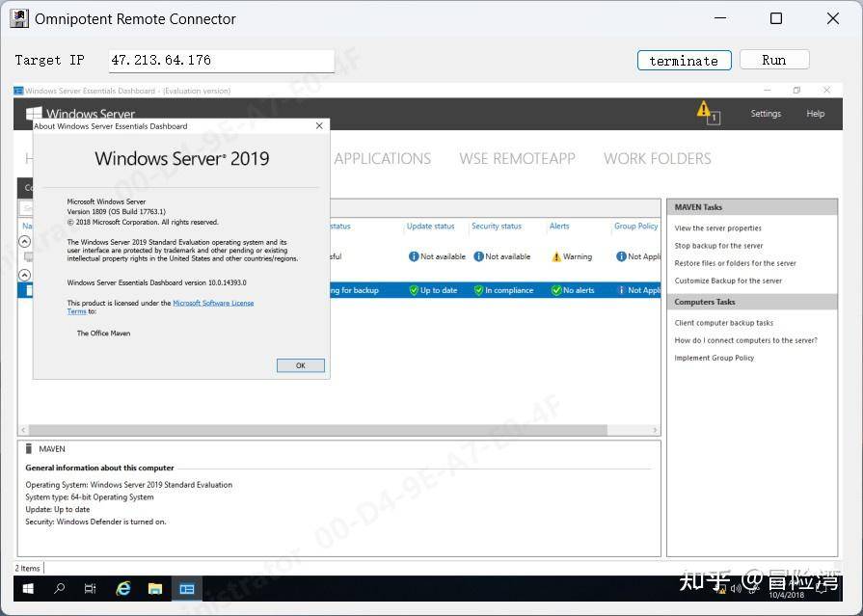Click OK in the About dialog
Screen dimensions: 863x616
pyautogui.click(x=301, y=365)
